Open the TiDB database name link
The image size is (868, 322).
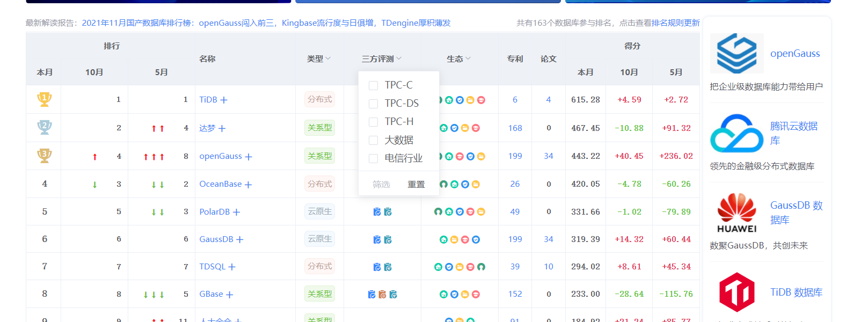click(x=208, y=100)
